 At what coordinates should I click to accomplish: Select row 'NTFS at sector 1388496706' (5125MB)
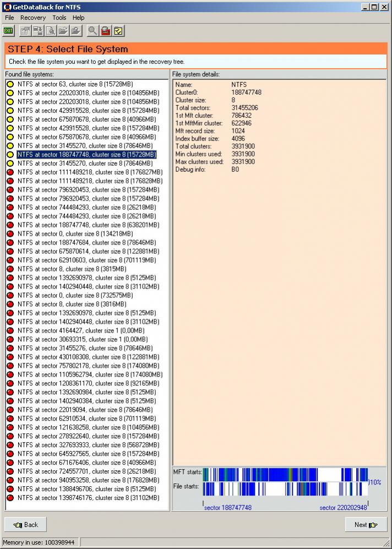87,489
